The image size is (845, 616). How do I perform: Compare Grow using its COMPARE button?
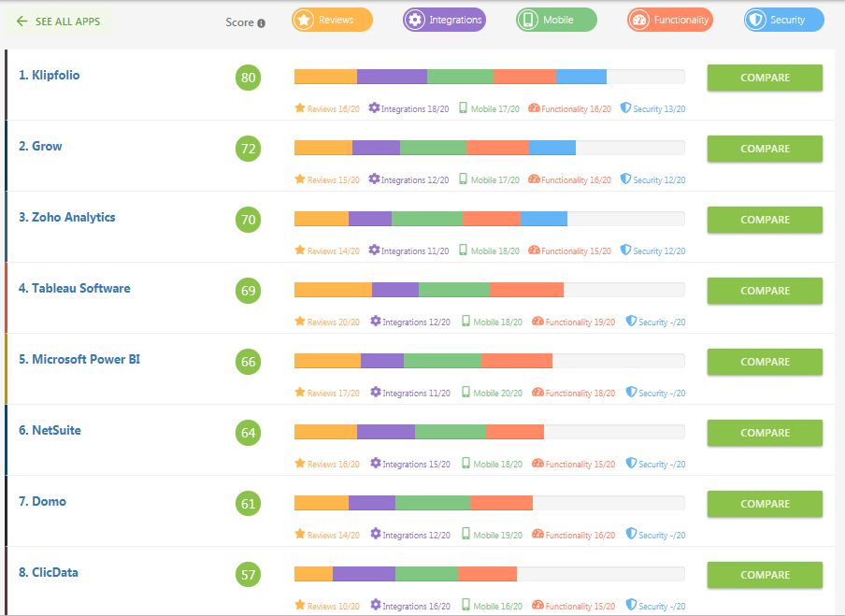tap(765, 149)
